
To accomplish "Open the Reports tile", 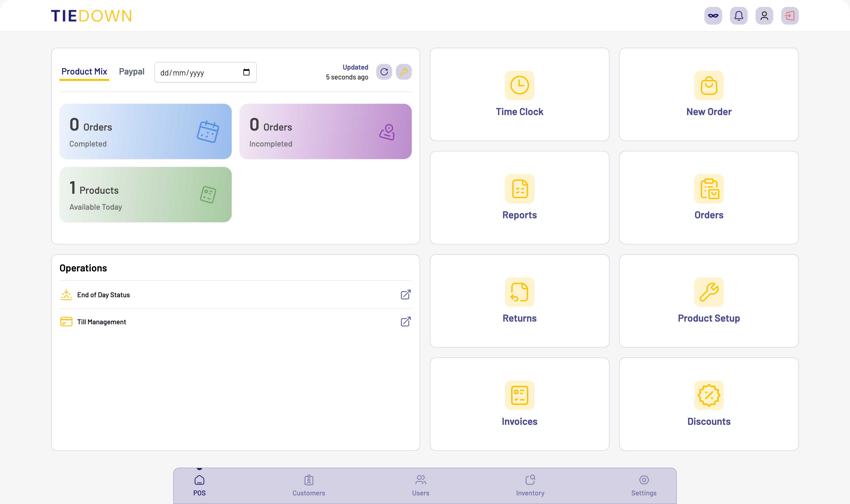I will 519,198.
